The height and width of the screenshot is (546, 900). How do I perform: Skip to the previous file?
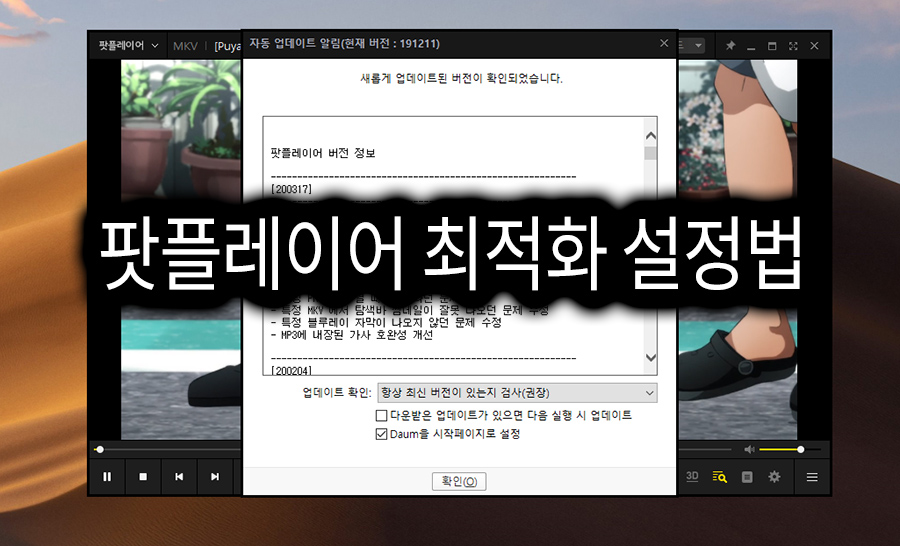point(179,477)
